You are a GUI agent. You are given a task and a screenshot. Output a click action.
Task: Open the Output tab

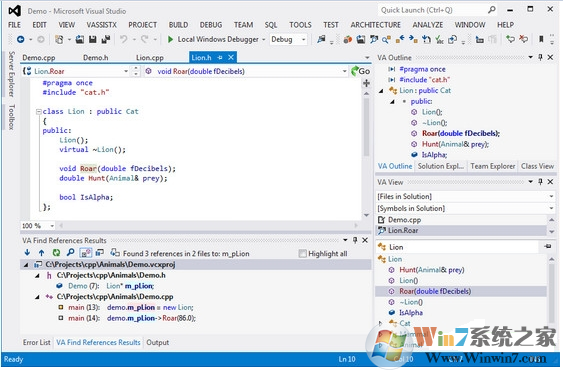(x=158, y=342)
